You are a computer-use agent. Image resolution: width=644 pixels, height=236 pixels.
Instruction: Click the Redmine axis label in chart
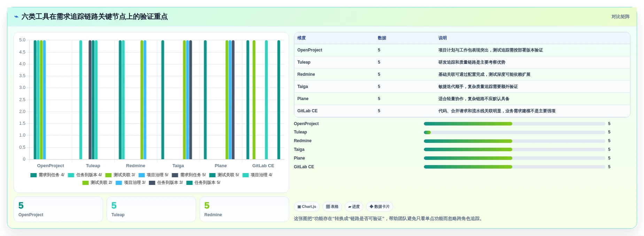135,166
